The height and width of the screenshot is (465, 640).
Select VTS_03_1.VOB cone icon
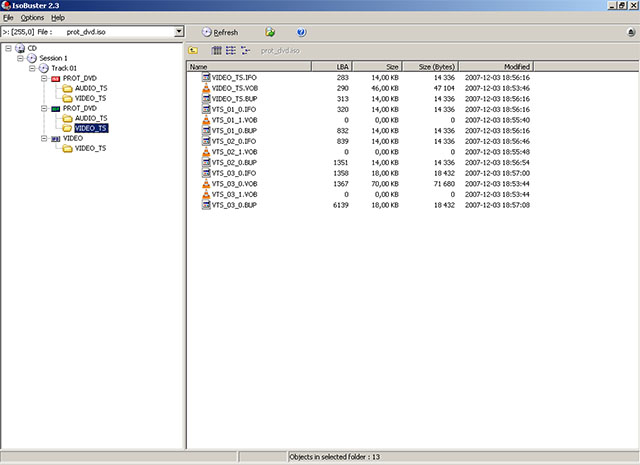pos(206,194)
